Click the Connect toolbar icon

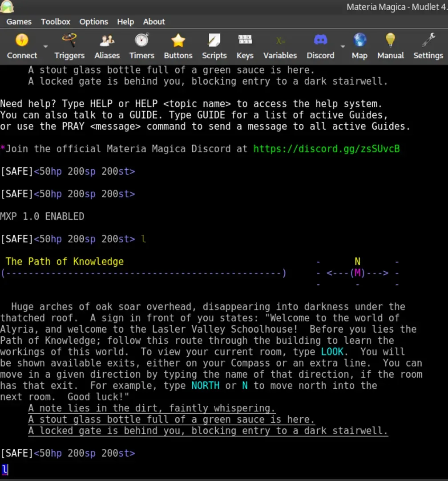point(22,46)
